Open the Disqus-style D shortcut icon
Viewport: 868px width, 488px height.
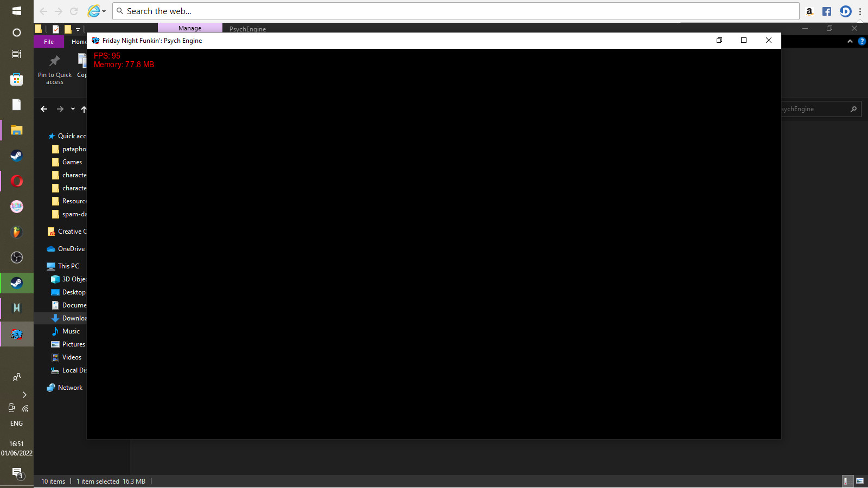(x=845, y=11)
